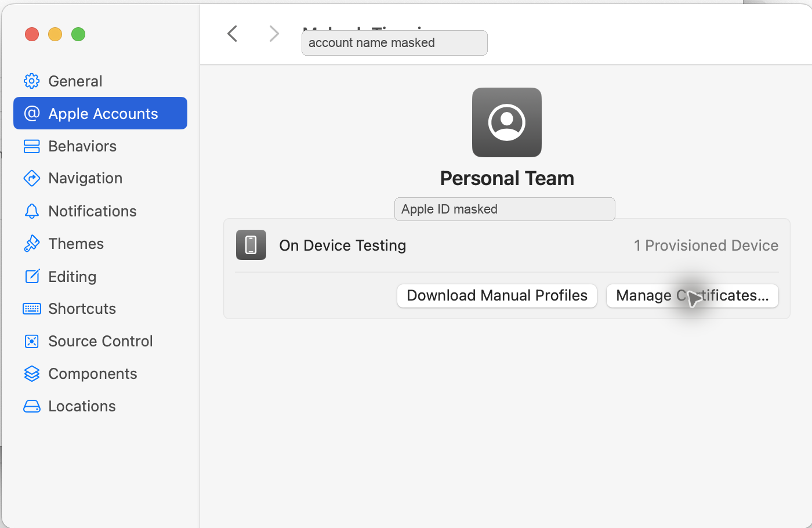Open Editing settings pane
This screenshot has width=812, height=528.
tap(100, 276)
